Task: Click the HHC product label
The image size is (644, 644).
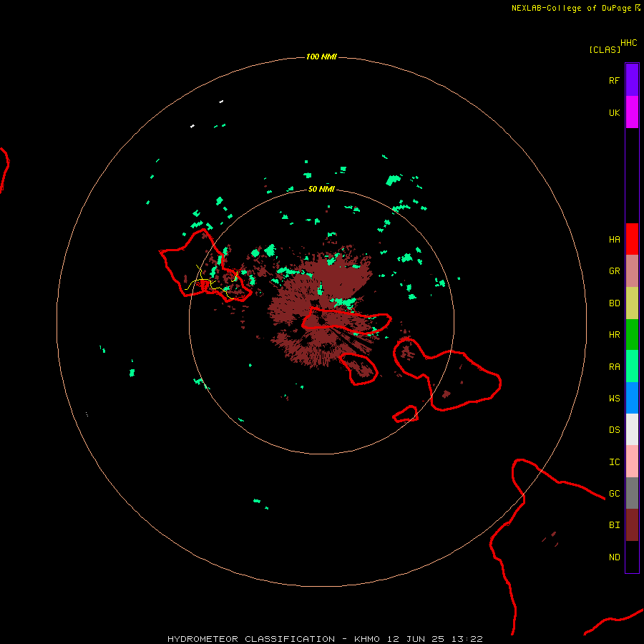Action: click(x=628, y=43)
